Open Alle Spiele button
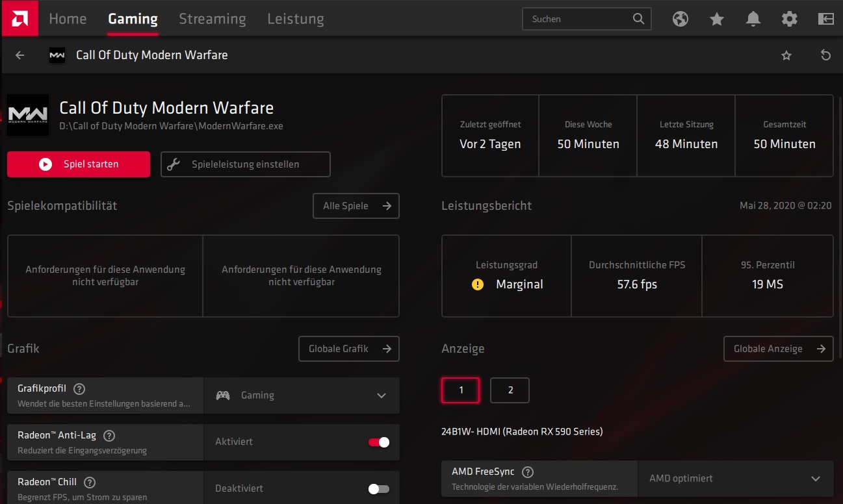This screenshot has height=504, width=843. [x=356, y=206]
